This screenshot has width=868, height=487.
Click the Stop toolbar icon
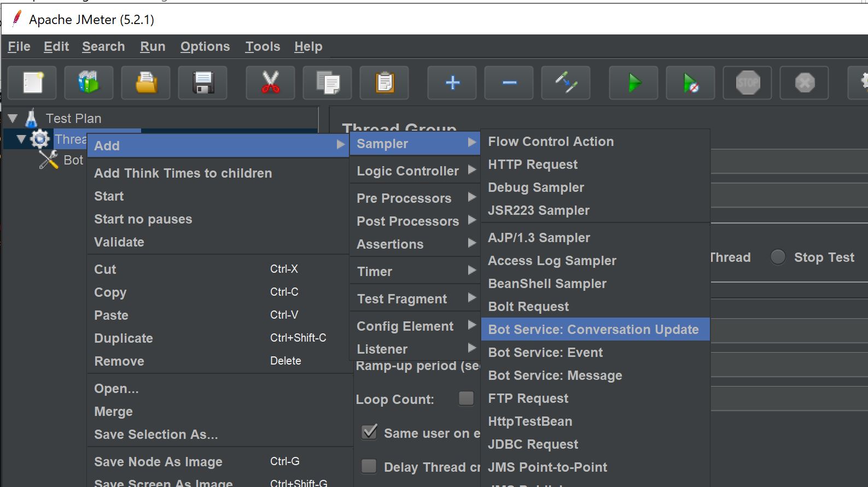(748, 83)
